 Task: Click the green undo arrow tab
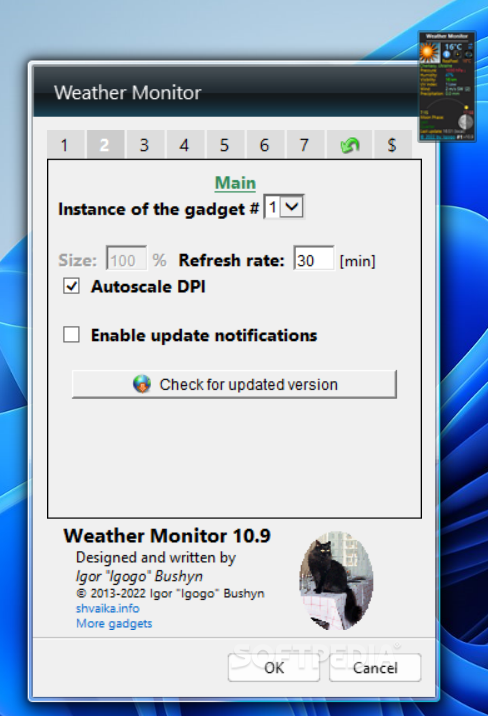(350, 145)
